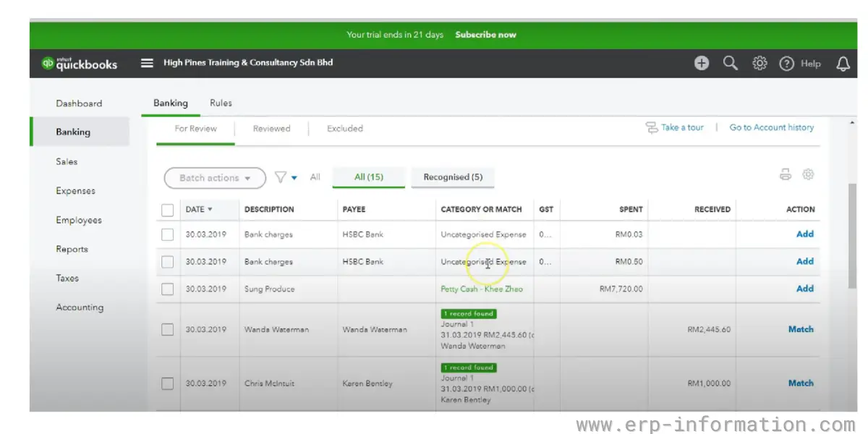The image size is (868, 434).
Task: Select the Excluded tab
Action: pyautogui.click(x=345, y=128)
